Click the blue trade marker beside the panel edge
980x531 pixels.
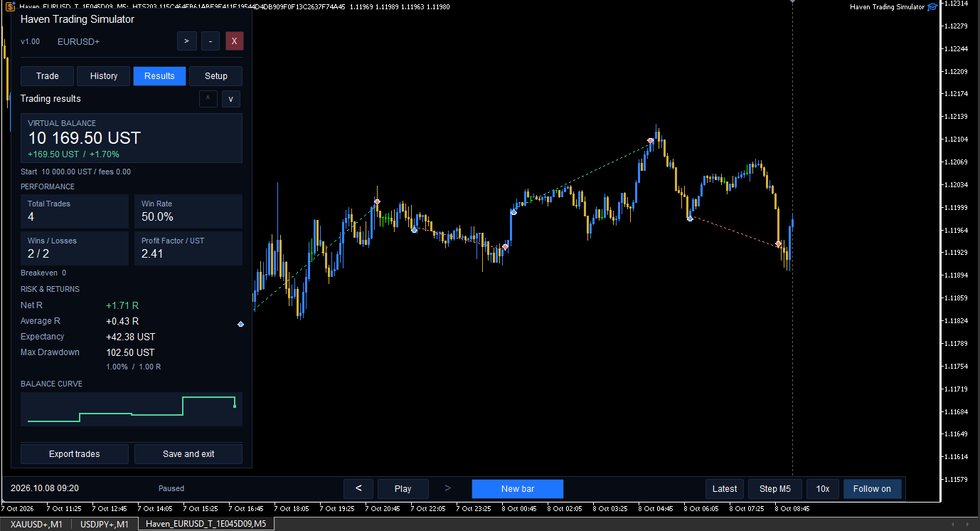(x=240, y=324)
